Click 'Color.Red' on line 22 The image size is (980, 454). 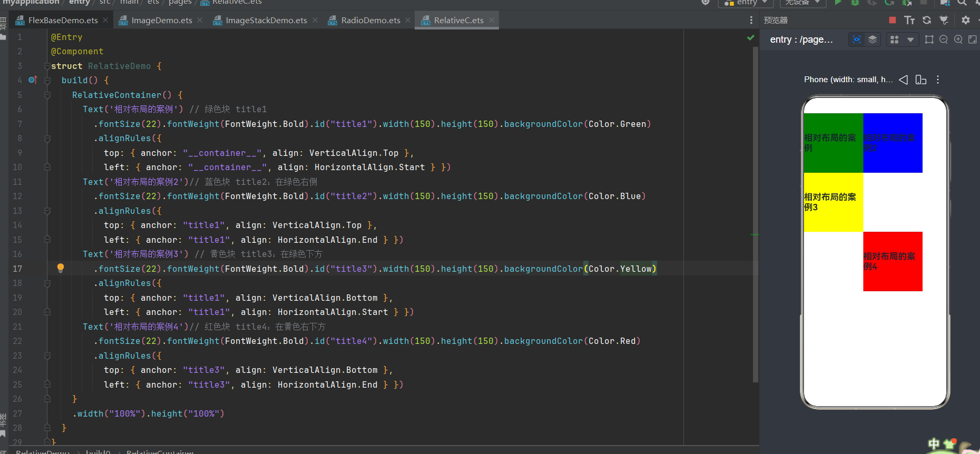tap(612, 341)
